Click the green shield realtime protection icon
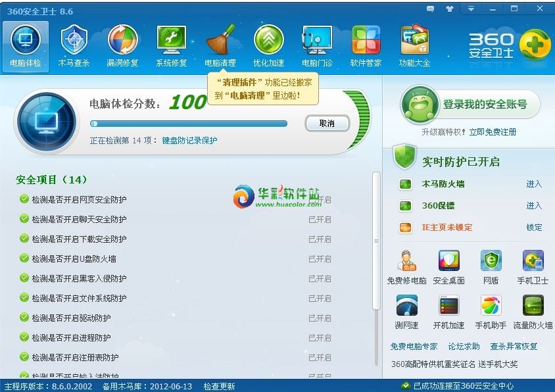Viewport: 555px width, 392px height. pyautogui.click(x=404, y=156)
